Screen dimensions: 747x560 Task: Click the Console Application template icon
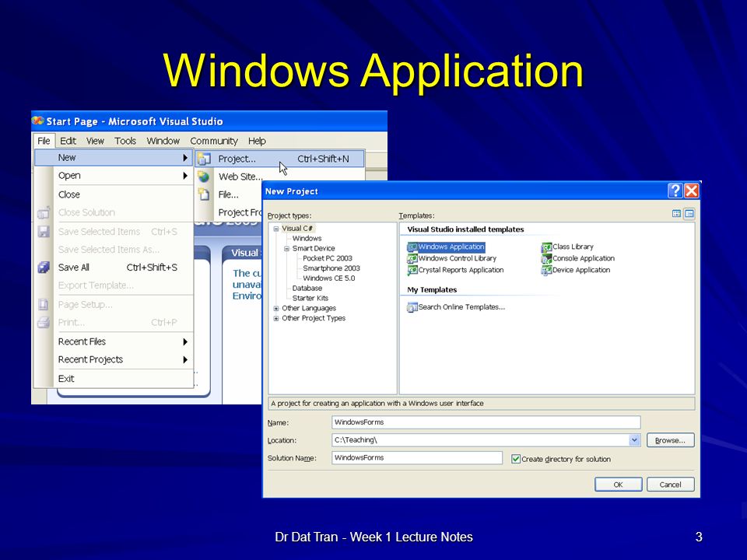[546, 258]
